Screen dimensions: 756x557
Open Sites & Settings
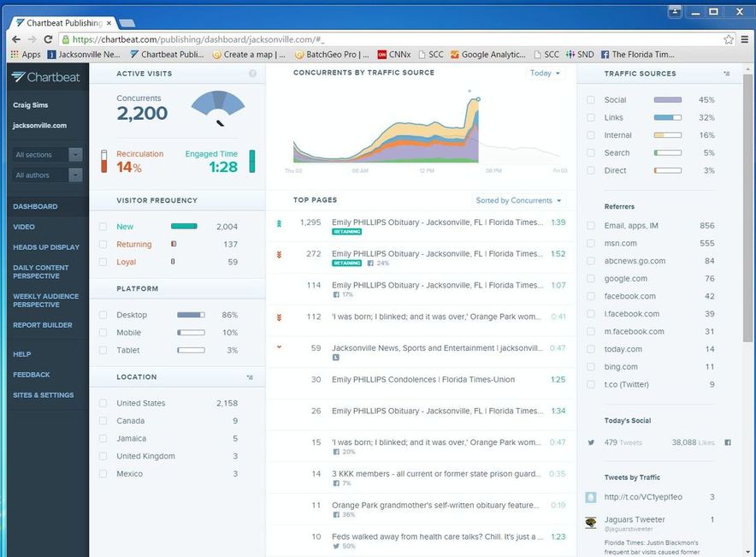(44, 395)
